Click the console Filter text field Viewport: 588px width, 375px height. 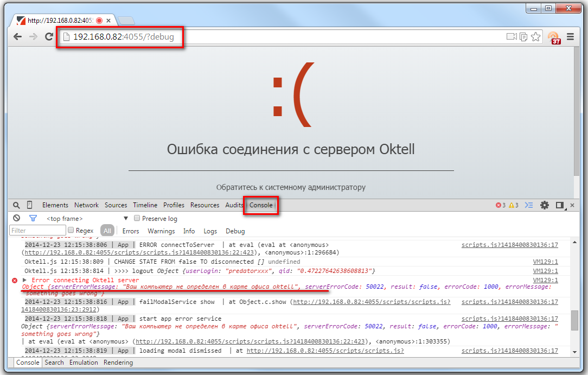pos(37,231)
